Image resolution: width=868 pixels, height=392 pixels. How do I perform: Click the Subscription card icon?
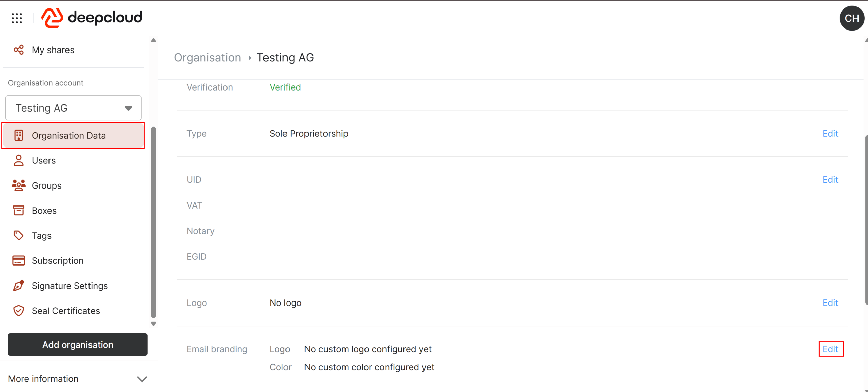click(19, 260)
